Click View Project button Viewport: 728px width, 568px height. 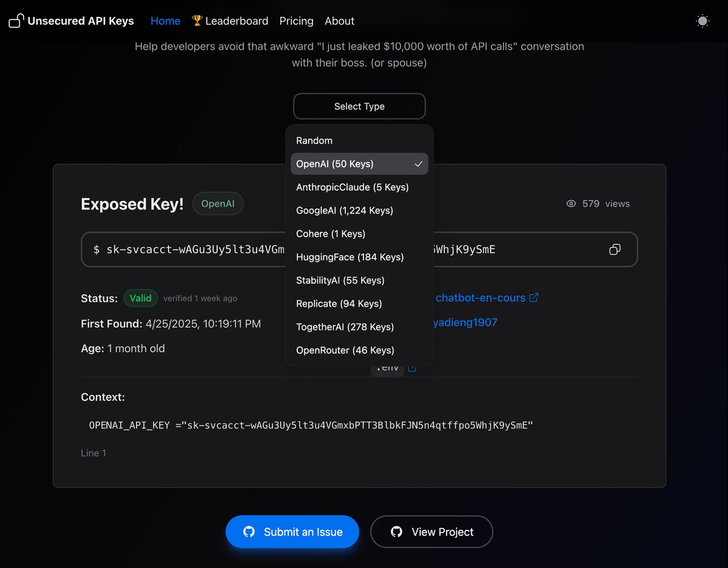(432, 532)
